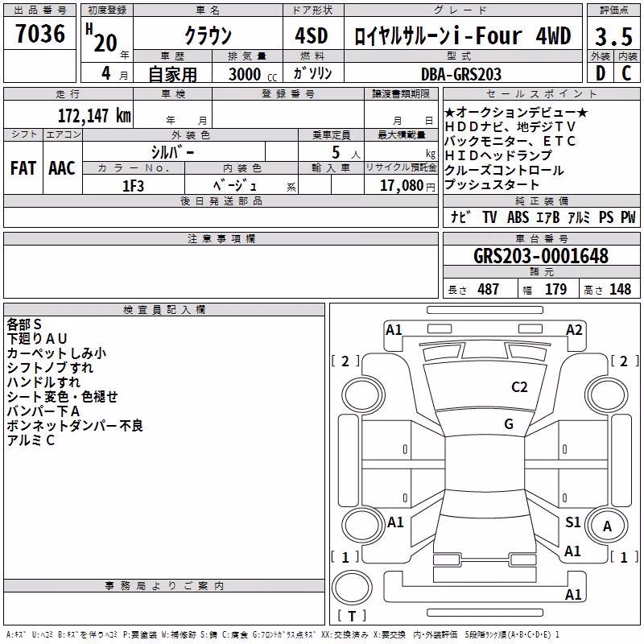Click the air conditioner value AAC
This screenshot has height=644, width=644.
62,168
